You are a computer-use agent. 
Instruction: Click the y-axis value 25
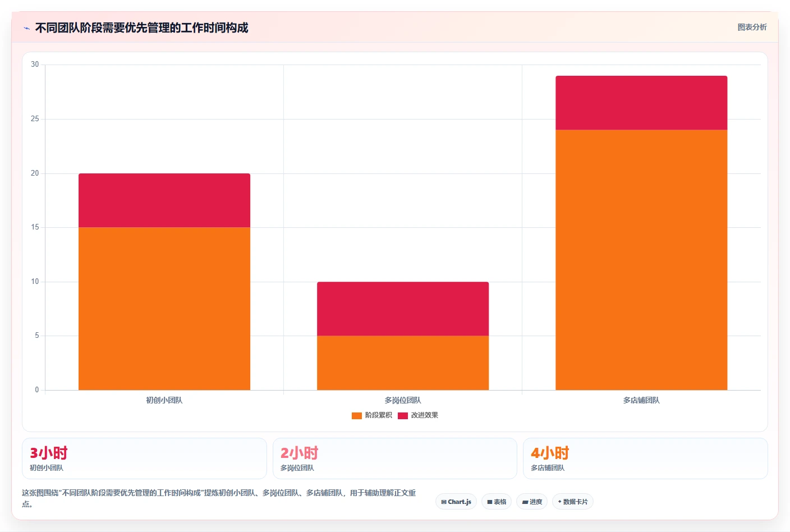[x=35, y=119]
